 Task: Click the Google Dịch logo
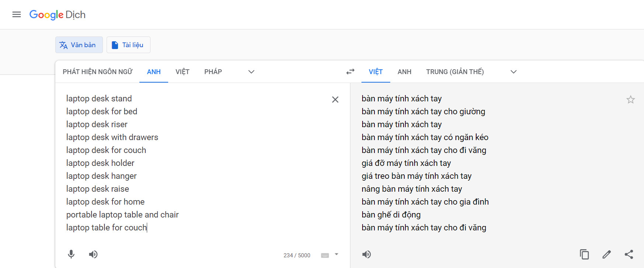pyautogui.click(x=58, y=15)
